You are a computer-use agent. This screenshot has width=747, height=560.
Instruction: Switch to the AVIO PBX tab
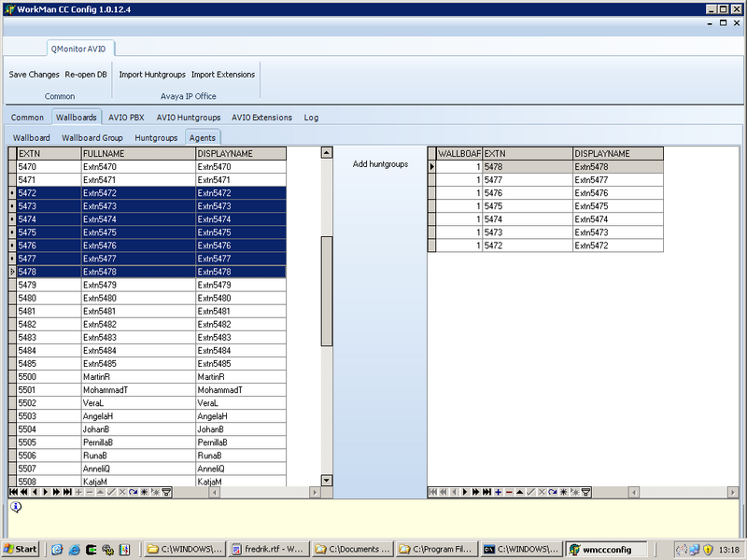pyautogui.click(x=126, y=118)
